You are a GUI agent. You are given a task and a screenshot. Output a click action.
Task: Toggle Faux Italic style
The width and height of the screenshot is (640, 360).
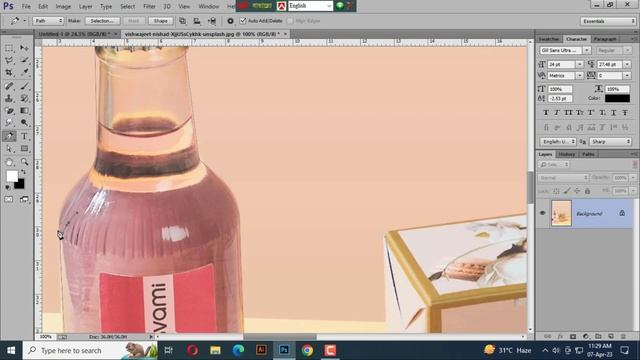tap(557, 113)
